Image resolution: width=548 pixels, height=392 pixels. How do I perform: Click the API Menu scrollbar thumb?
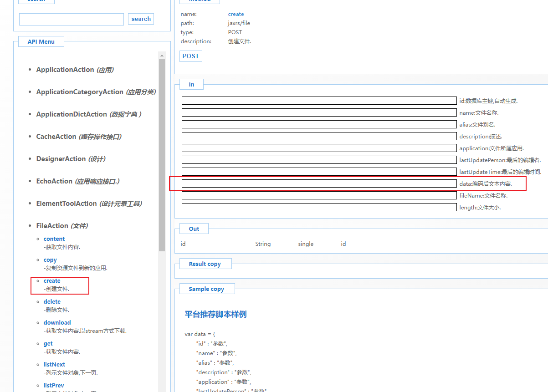pyautogui.click(x=162, y=155)
